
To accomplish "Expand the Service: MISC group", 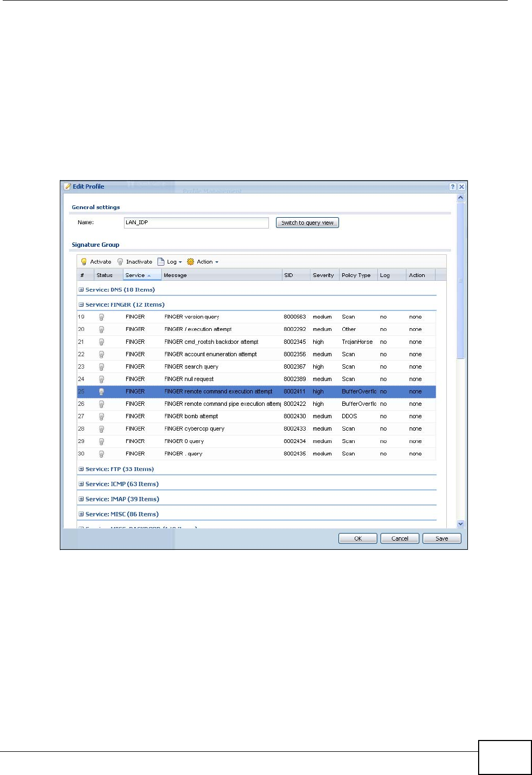I will pos(81,514).
